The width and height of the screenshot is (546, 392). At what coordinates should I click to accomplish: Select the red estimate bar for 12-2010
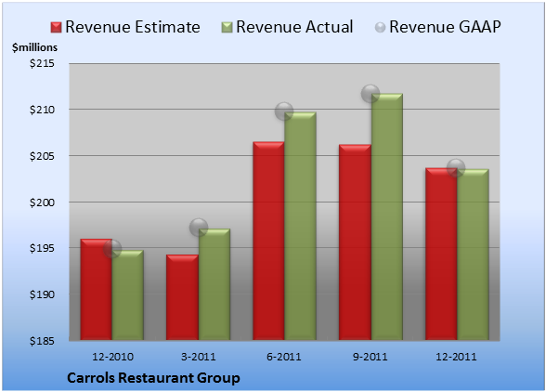coord(97,289)
